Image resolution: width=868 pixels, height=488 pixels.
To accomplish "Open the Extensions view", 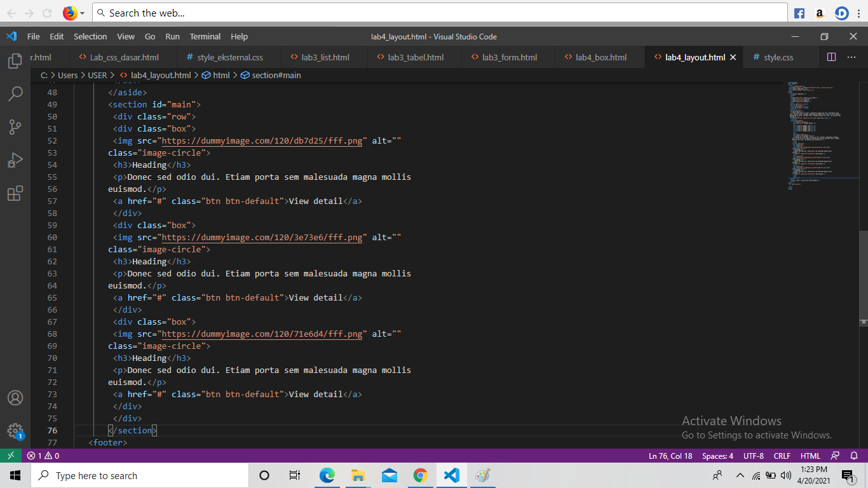I will click(x=15, y=193).
